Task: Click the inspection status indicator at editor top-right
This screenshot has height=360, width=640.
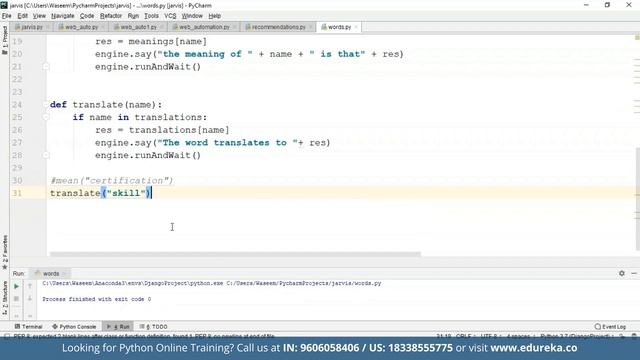Action: (637, 37)
